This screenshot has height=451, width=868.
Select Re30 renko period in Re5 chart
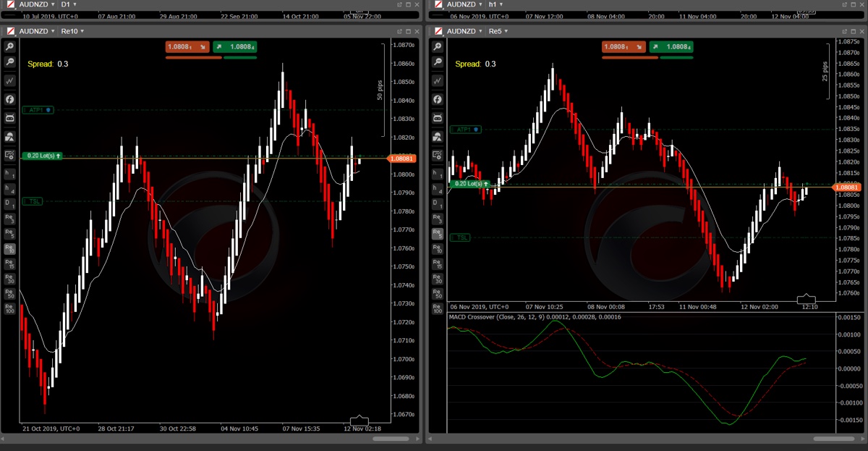tap(437, 279)
